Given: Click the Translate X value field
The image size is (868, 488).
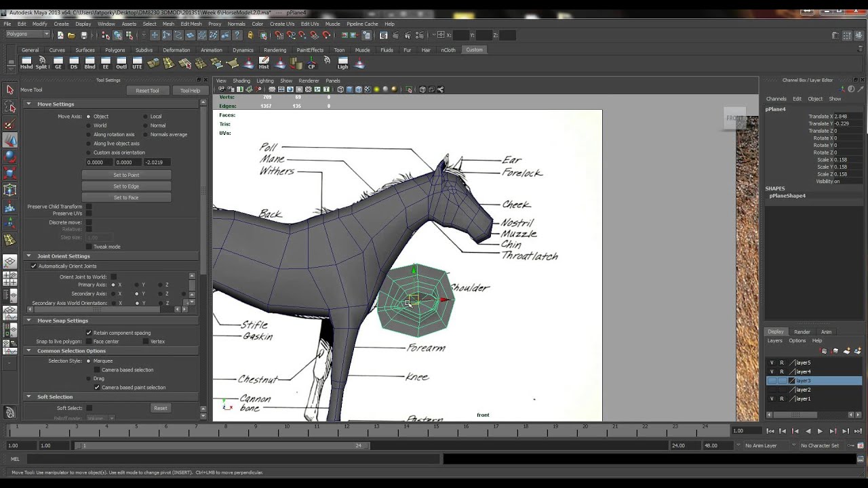Looking at the screenshot, I should (847, 117).
